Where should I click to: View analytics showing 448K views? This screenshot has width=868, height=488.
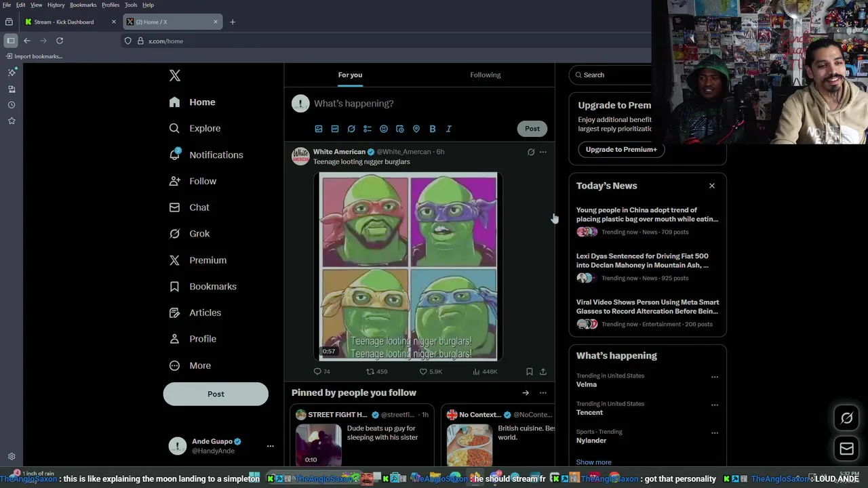coord(485,371)
